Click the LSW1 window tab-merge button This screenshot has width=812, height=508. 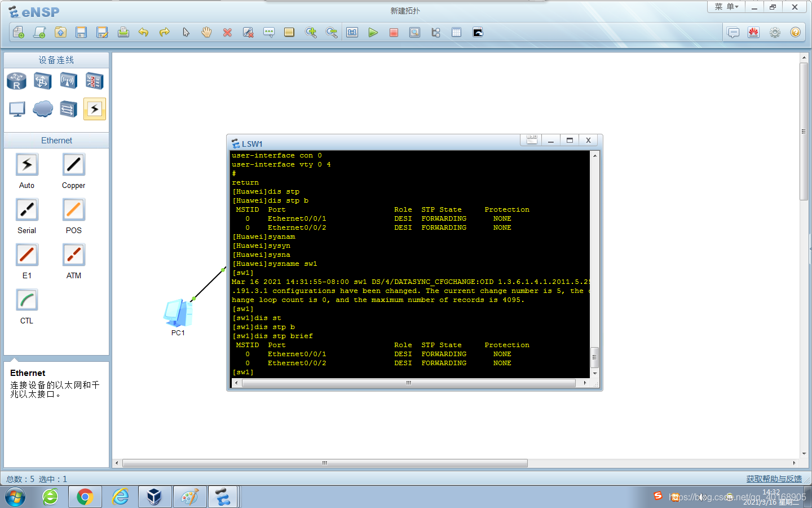click(532, 140)
